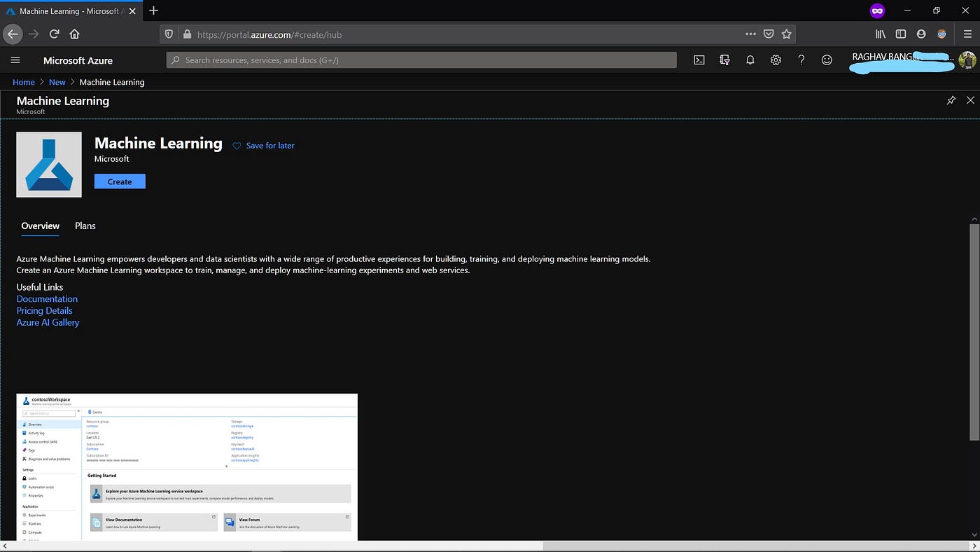Focus the Search resources, services, and docs box

421,60
